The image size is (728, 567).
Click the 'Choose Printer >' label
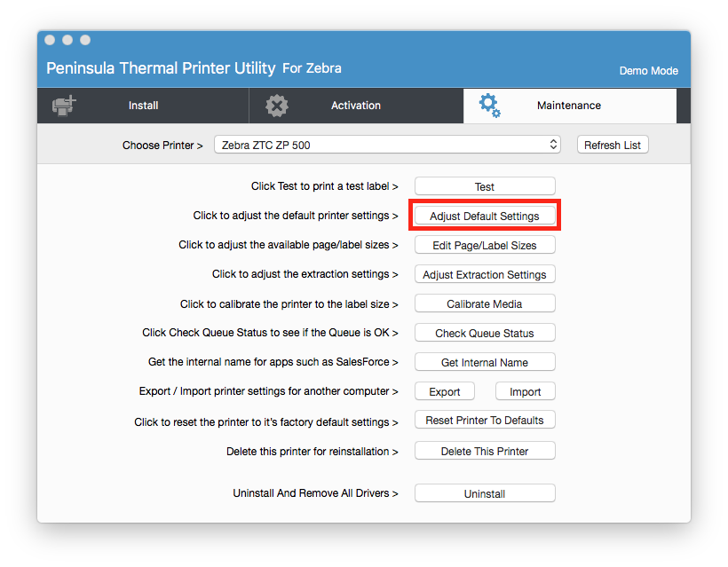click(x=162, y=146)
